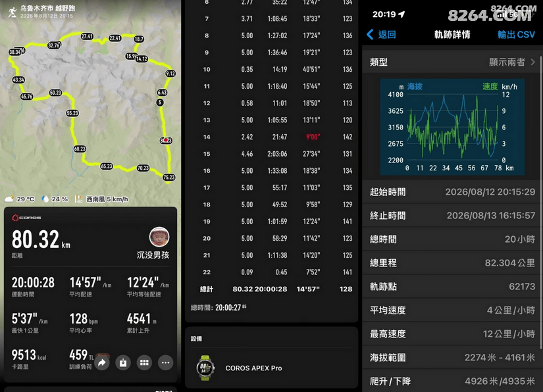Tap the 9.12 km marker on the map

pos(170,74)
